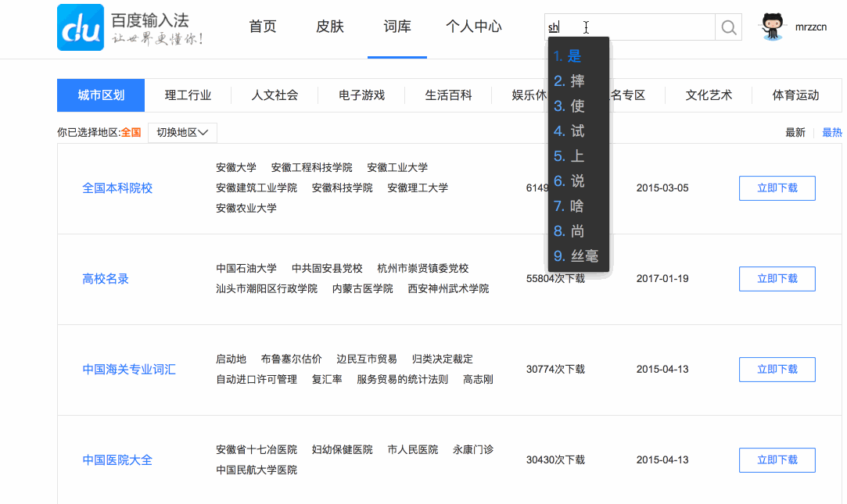Click the 中国石油大学 sample word

(x=246, y=269)
